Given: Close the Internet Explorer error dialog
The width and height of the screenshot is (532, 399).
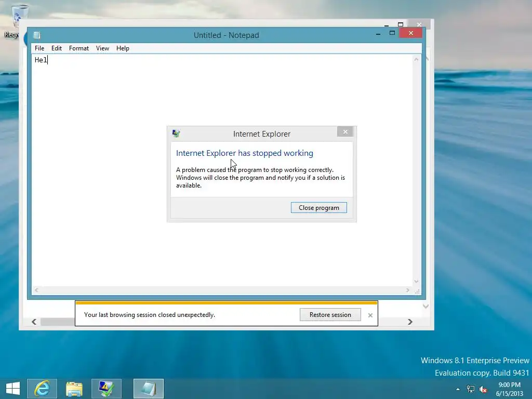Looking at the screenshot, I should (345, 131).
